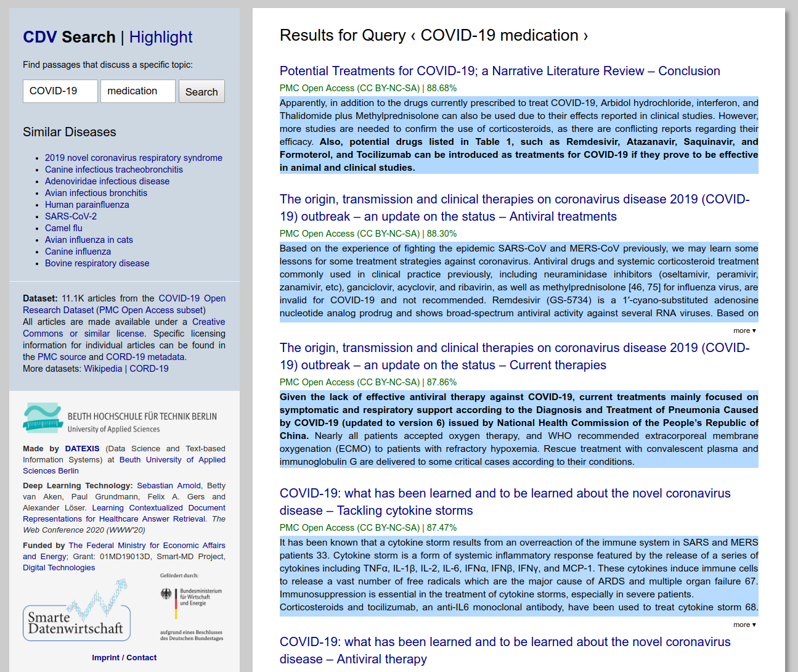Click the Imprint / Contact link
This screenshot has width=798, height=672.
(124, 658)
